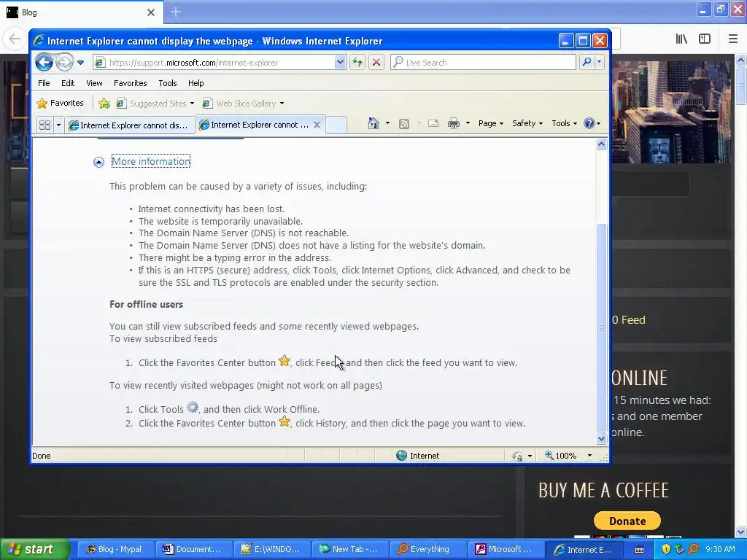Click the RSS feeds icon
Viewport: 747px width, 560px height.
[x=404, y=124]
